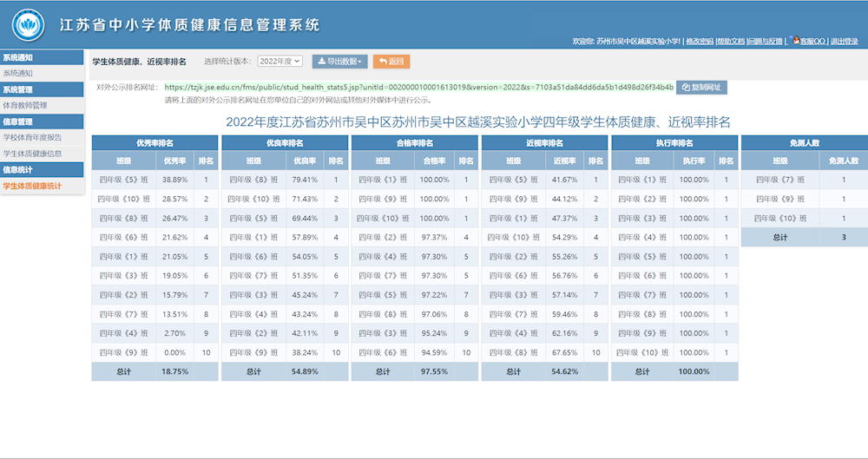Click the 优秀率排名 table header
The width and height of the screenshot is (868, 459).
[155, 143]
